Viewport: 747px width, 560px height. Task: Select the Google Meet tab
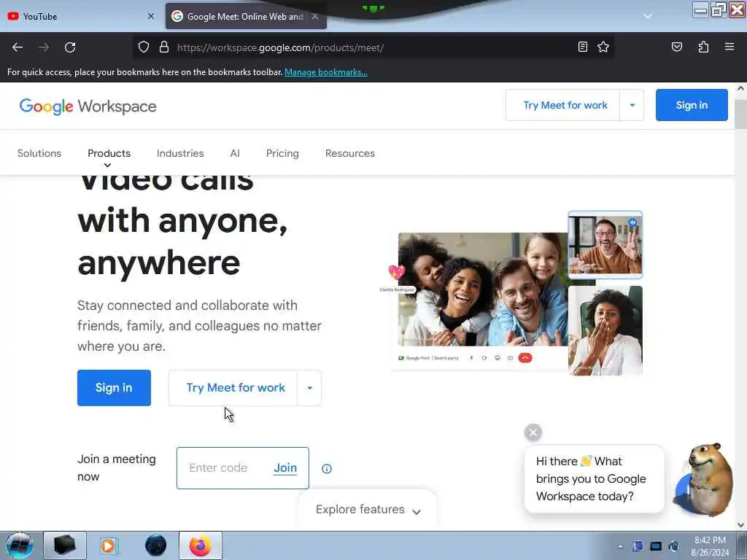tap(246, 16)
